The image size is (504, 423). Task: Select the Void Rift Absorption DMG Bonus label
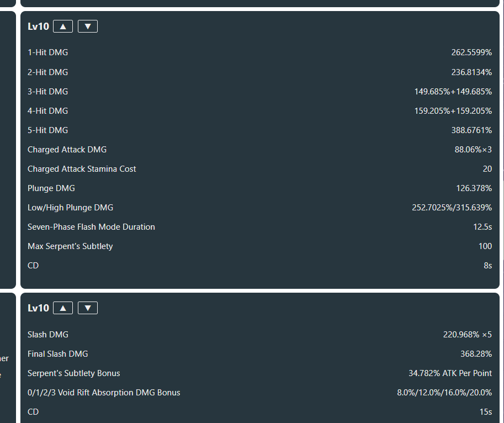pos(104,393)
